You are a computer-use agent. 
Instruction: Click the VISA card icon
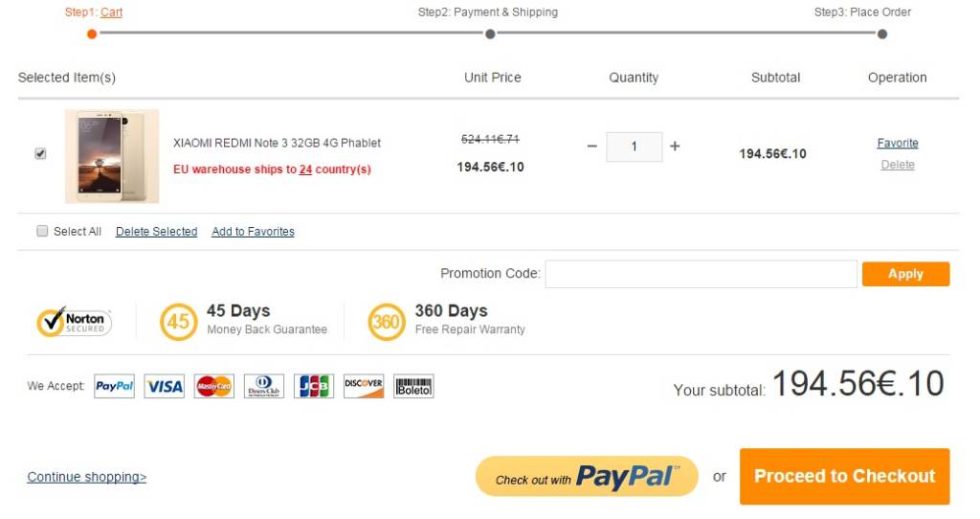click(165, 386)
